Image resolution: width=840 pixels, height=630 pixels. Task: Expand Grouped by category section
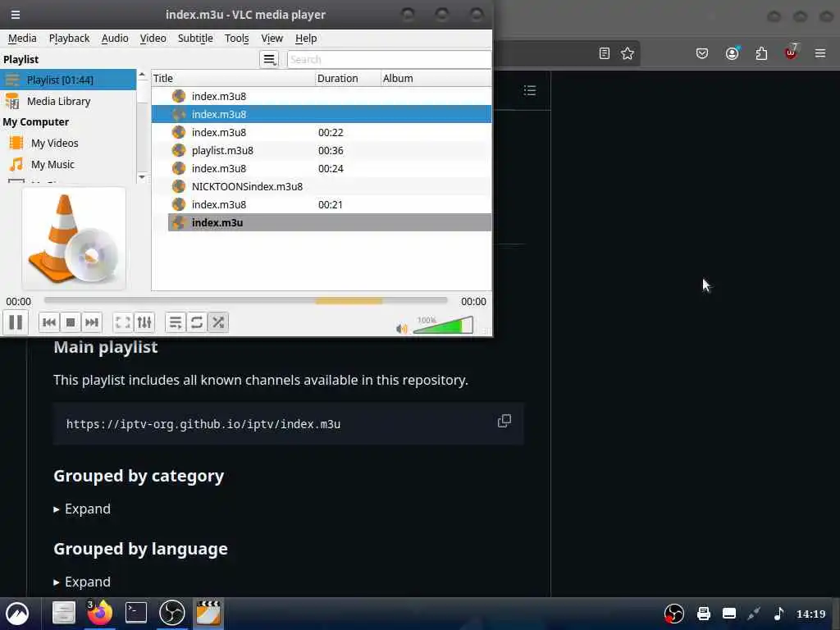click(x=82, y=509)
